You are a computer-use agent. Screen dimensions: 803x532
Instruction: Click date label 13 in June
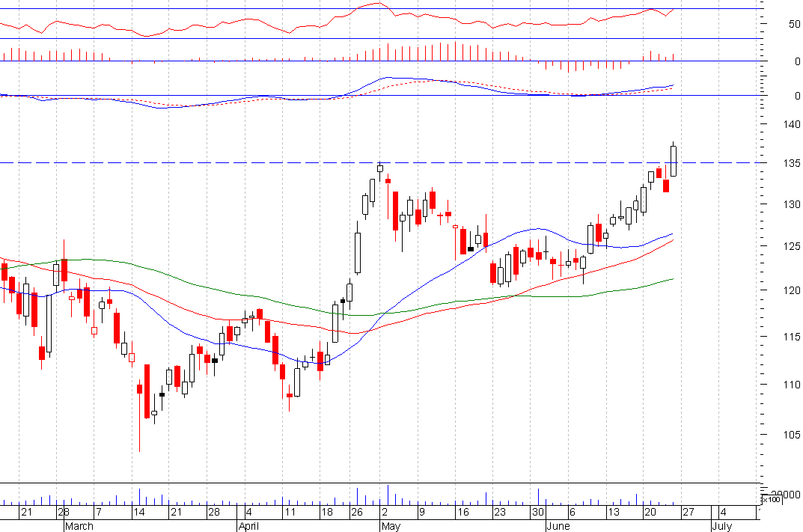[x=614, y=512]
